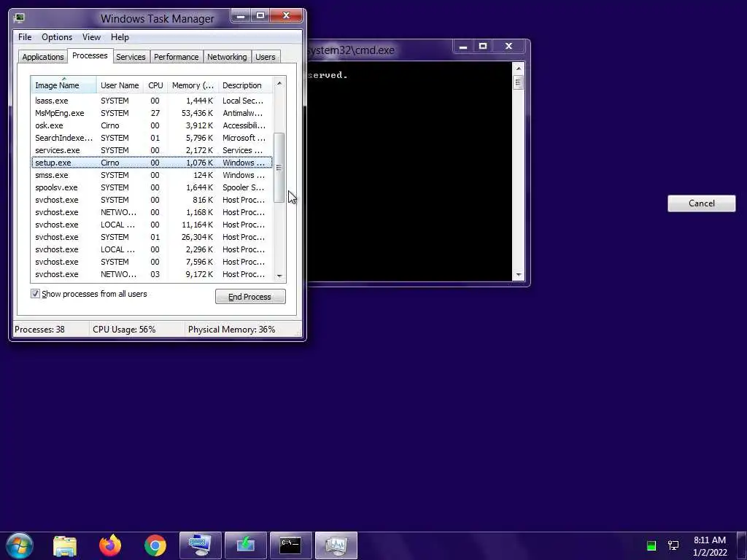Sort by Memory column header

coord(193,85)
